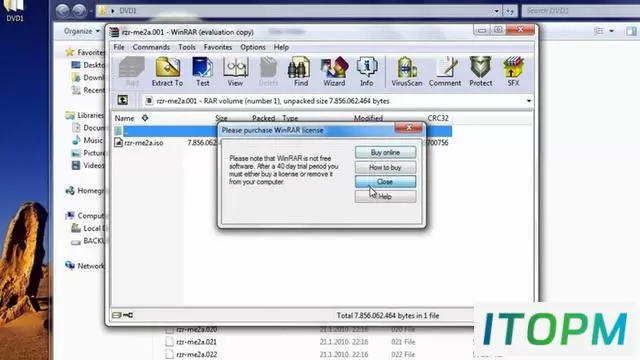Open the View toolbar icon

click(236, 72)
